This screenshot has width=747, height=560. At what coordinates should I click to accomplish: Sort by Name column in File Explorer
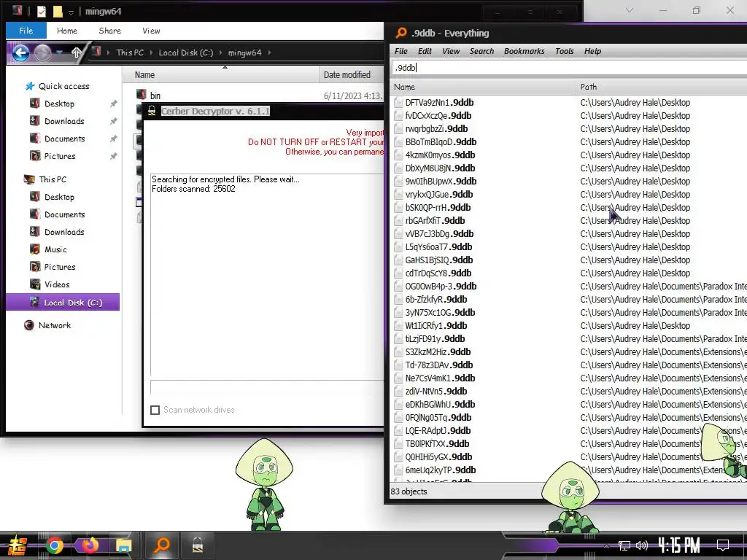coord(220,75)
